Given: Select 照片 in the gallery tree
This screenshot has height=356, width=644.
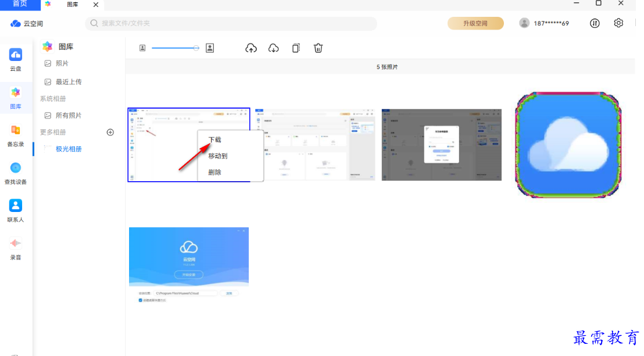Looking at the screenshot, I should click(57, 63).
